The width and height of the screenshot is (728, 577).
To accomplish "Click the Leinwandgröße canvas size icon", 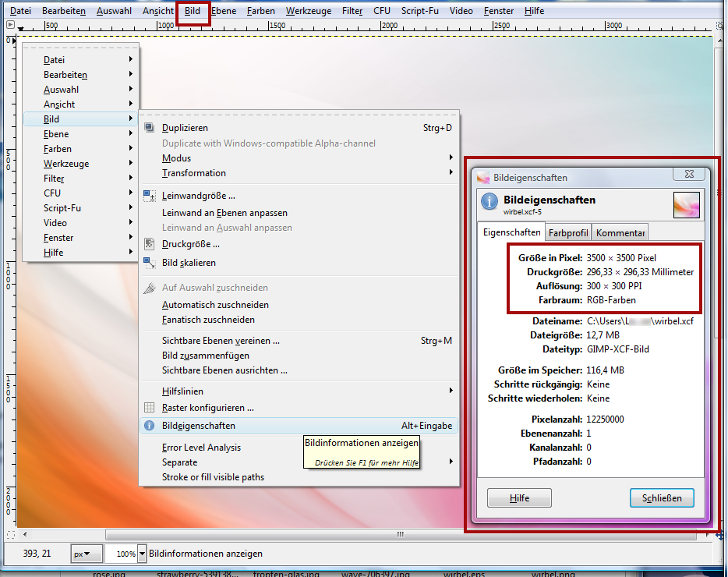I will 150,196.
